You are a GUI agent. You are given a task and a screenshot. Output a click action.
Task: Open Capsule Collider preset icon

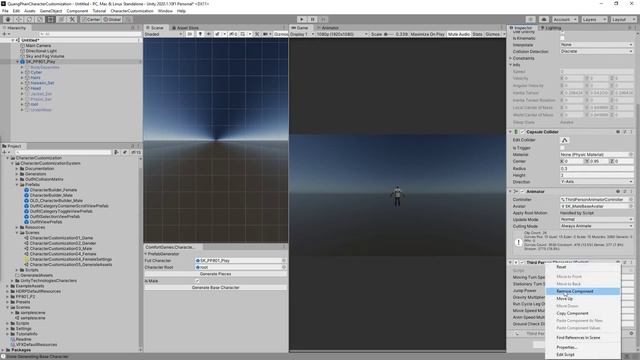(624, 132)
